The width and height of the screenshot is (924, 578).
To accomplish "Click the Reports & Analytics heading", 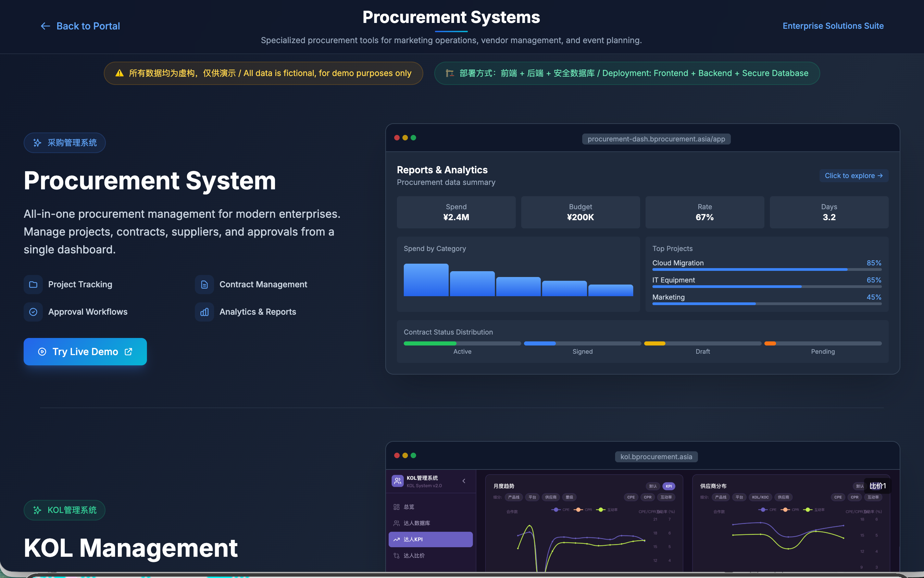I will click(442, 170).
